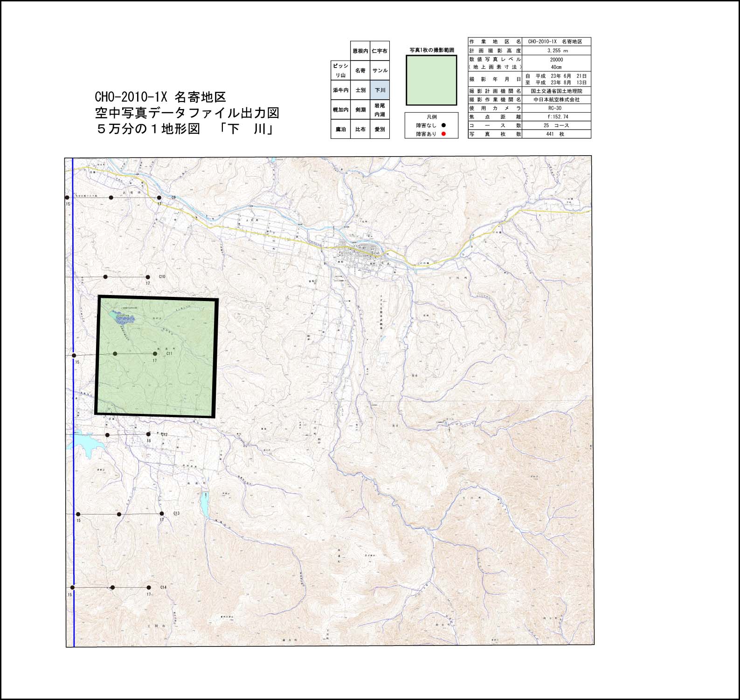Image resolution: width=740 pixels, height=700 pixels.
Task: Click the left photo point on course C10
Action: point(105,277)
